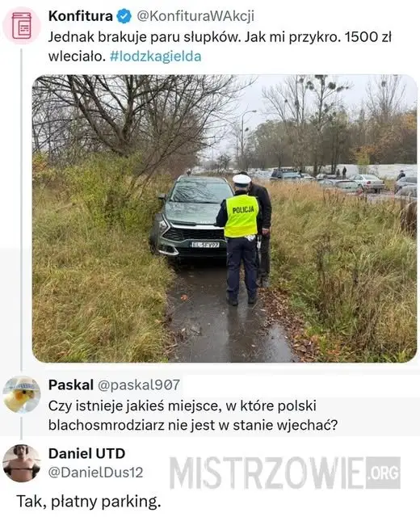This screenshot has width=420, height=517.
Task: Open Konfitura's jam jar profile avatar
Action: pos(22,26)
